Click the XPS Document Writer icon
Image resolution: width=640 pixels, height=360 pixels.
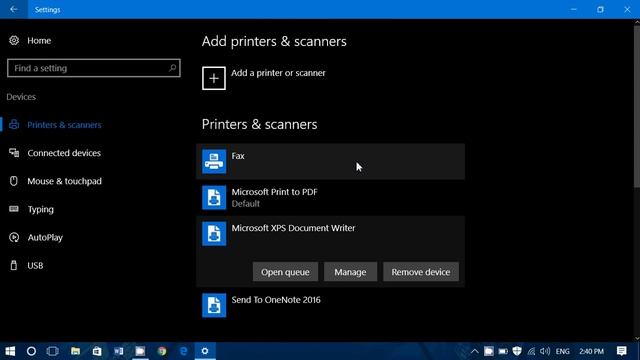pos(214,233)
